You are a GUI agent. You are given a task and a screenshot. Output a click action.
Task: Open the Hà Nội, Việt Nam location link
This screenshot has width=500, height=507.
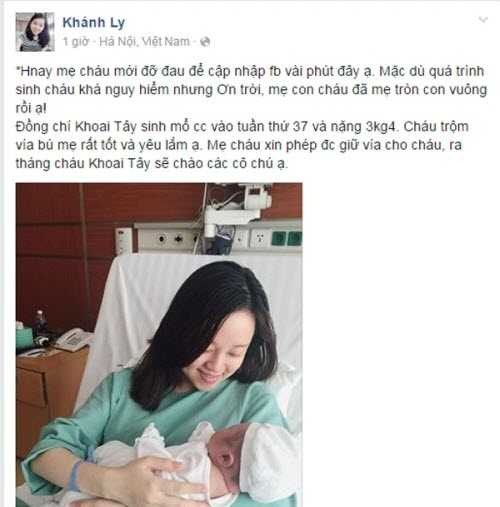pos(144,42)
